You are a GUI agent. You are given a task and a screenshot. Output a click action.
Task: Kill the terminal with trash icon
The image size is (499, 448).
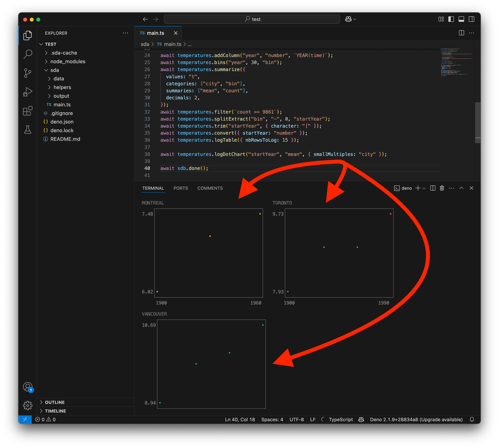coord(442,188)
